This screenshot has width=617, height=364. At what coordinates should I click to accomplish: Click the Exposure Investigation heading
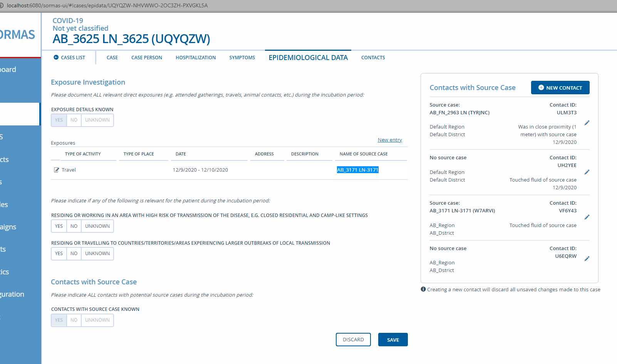[x=88, y=82]
